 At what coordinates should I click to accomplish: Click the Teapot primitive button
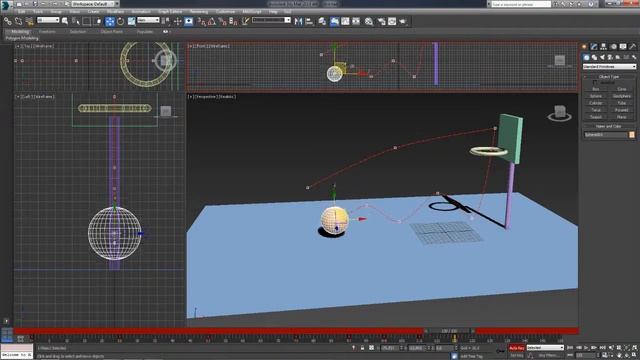click(x=596, y=117)
